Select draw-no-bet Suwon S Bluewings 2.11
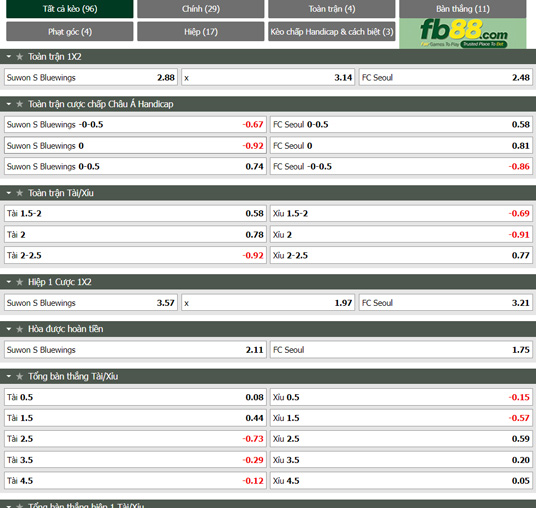 click(135, 350)
